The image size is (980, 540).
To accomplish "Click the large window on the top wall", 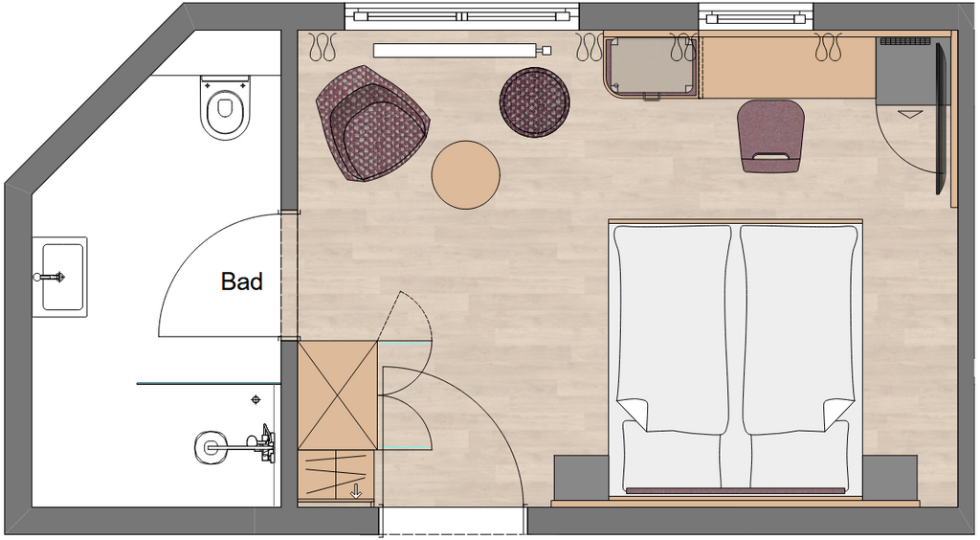I will (463, 15).
